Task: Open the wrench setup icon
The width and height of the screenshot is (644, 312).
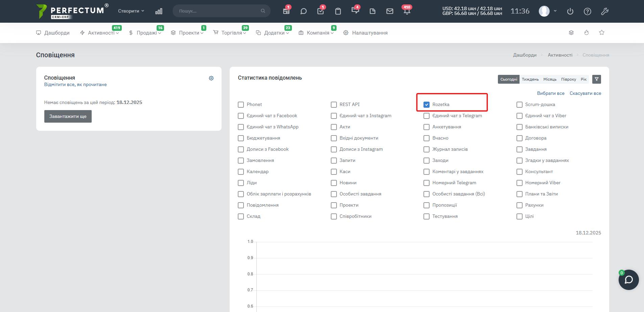Action: pos(604,11)
